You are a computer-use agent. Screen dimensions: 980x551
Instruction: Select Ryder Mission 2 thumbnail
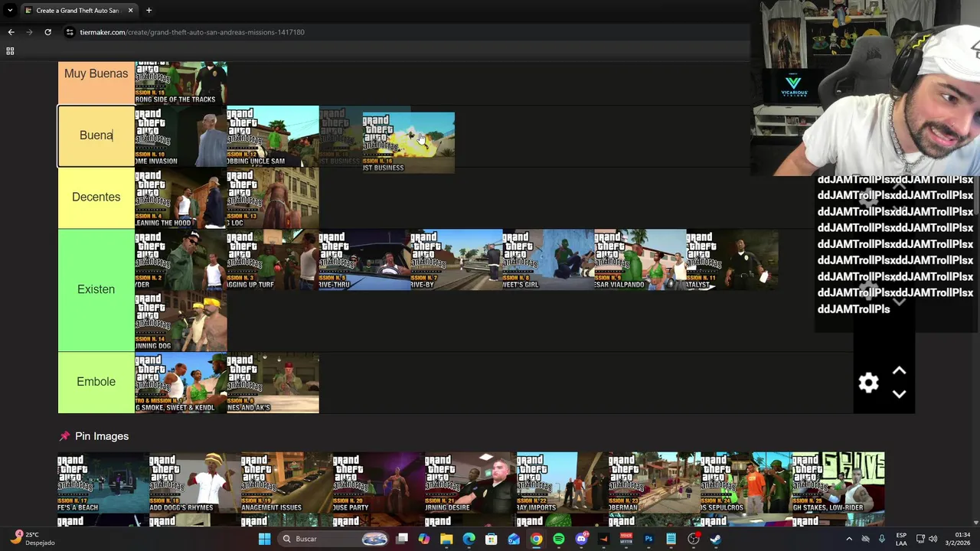point(181,259)
